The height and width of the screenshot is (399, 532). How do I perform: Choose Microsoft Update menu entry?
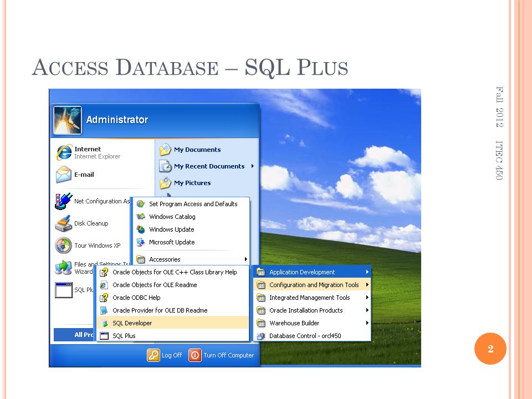pyautogui.click(x=191, y=242)
